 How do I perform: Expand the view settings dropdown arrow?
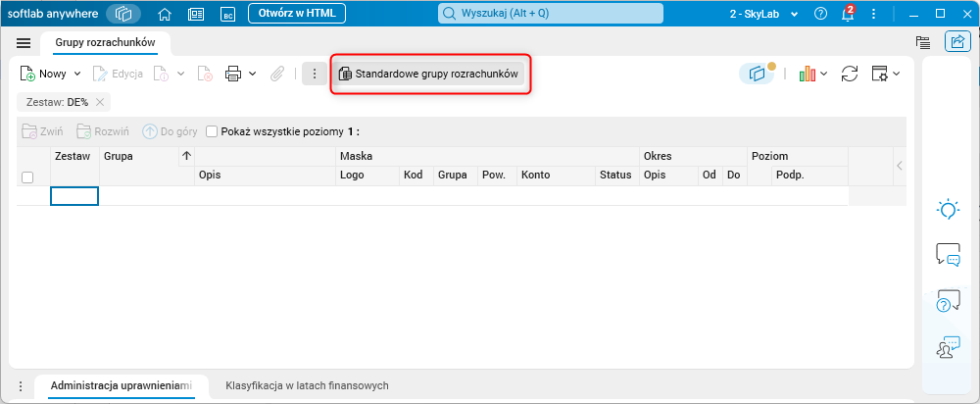click(x=896, y=74)
